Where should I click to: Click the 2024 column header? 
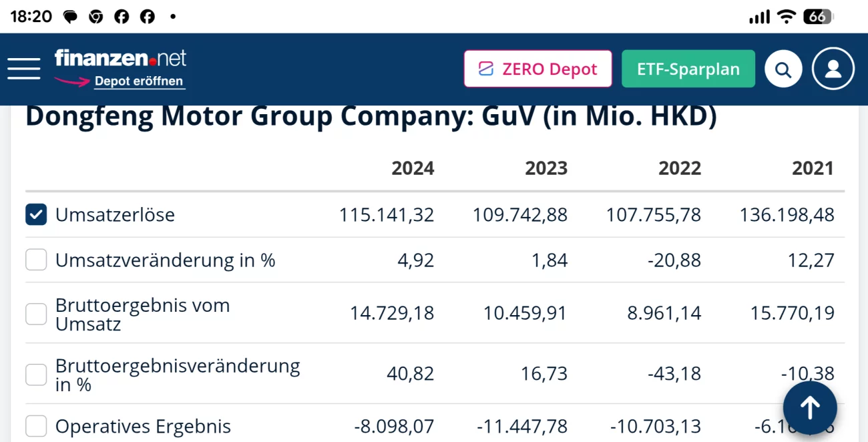click(x=413, y=168)
